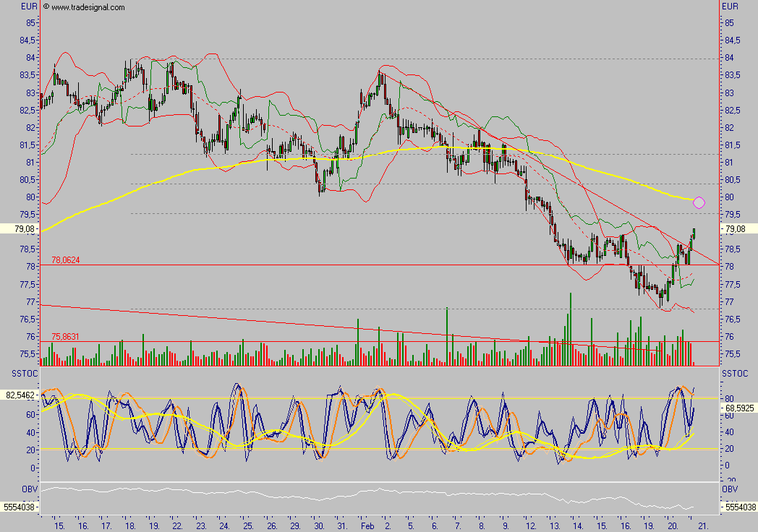Click the 30. date label

click(318, 525)
